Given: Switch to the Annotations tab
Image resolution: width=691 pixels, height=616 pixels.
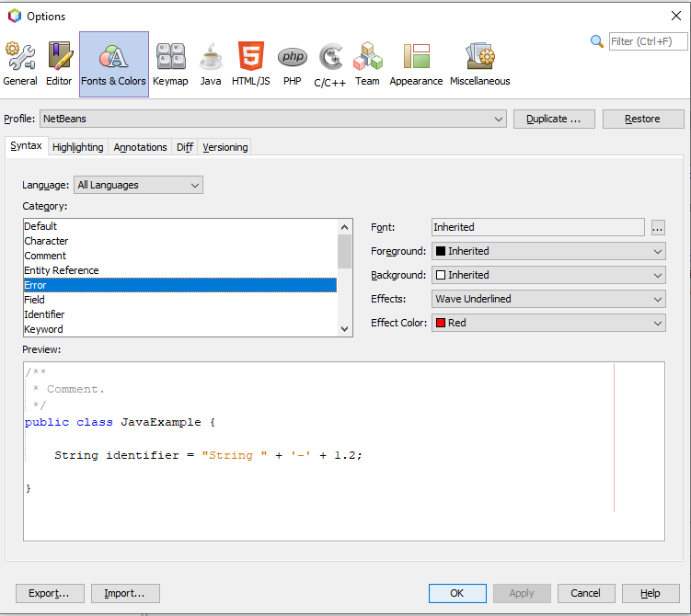Looking at the screenshot, I should [140, 147].
